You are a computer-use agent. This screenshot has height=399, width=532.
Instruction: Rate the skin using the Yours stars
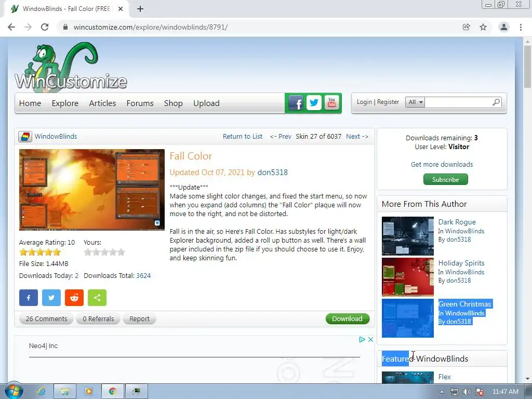point(104,252)
